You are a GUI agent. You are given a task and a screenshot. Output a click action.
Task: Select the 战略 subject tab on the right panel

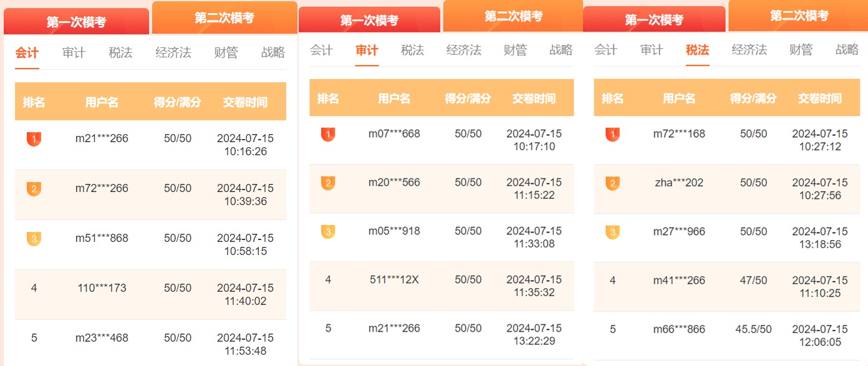[846, 50]
